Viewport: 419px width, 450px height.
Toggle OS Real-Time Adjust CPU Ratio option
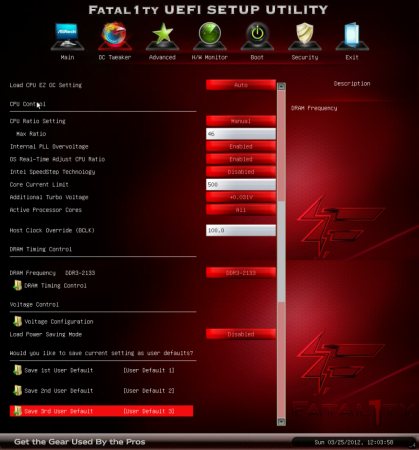tap(241, 159)
